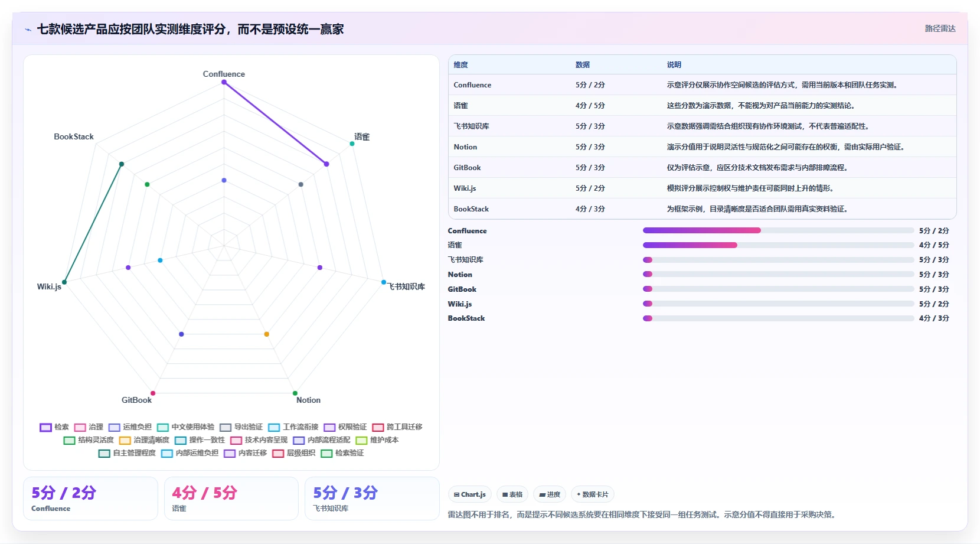Toggle the 内容迁移 legend entry
The image size is (980, 544).
point(245,453)
